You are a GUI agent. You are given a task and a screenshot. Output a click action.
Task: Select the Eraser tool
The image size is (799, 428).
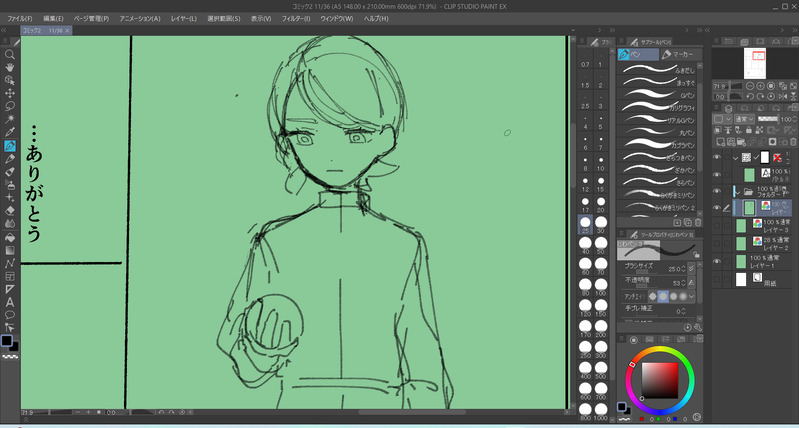[10, 210]
